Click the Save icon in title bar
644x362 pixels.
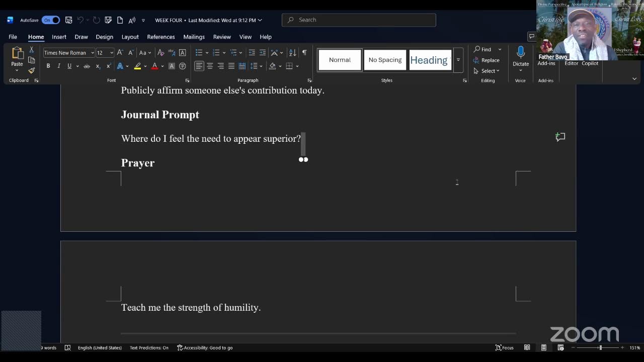68,20
